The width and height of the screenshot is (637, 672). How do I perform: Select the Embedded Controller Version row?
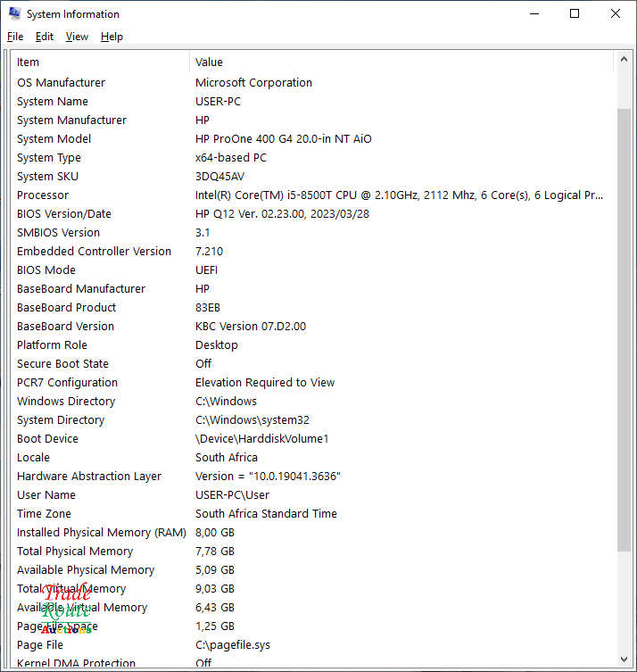(x=312, y=252)
